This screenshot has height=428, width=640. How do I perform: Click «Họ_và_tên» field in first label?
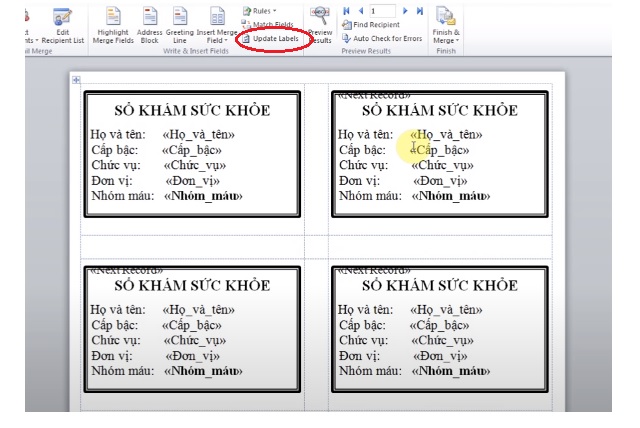click(198, 135)
